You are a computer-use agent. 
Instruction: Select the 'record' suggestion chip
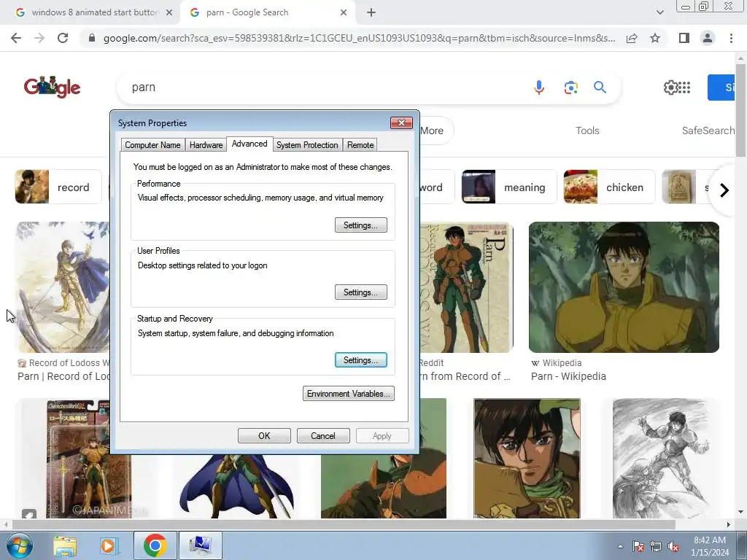(x=58, y=187)
